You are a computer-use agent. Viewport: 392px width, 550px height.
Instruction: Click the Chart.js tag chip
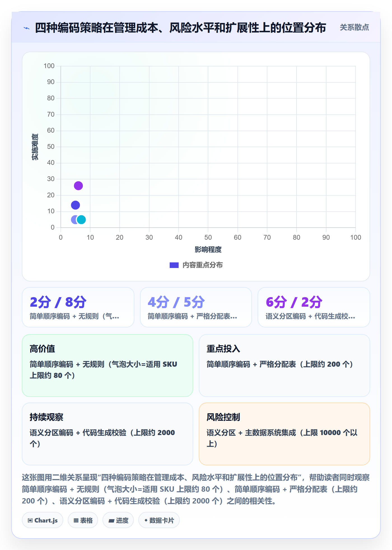tap(43, 520)
